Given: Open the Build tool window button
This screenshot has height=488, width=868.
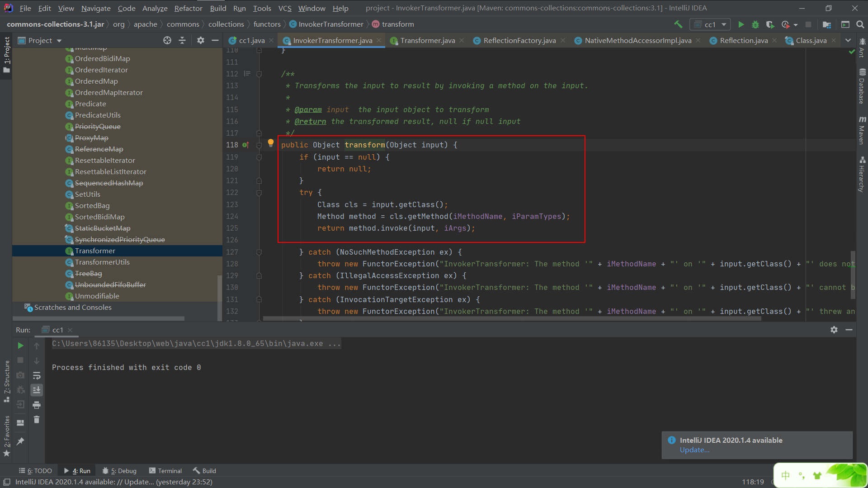Looking at the screenshot, I should coord(204,470).
